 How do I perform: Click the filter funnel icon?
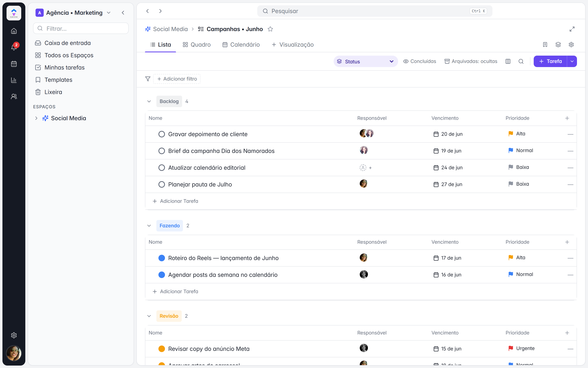[x=148, y=79]
